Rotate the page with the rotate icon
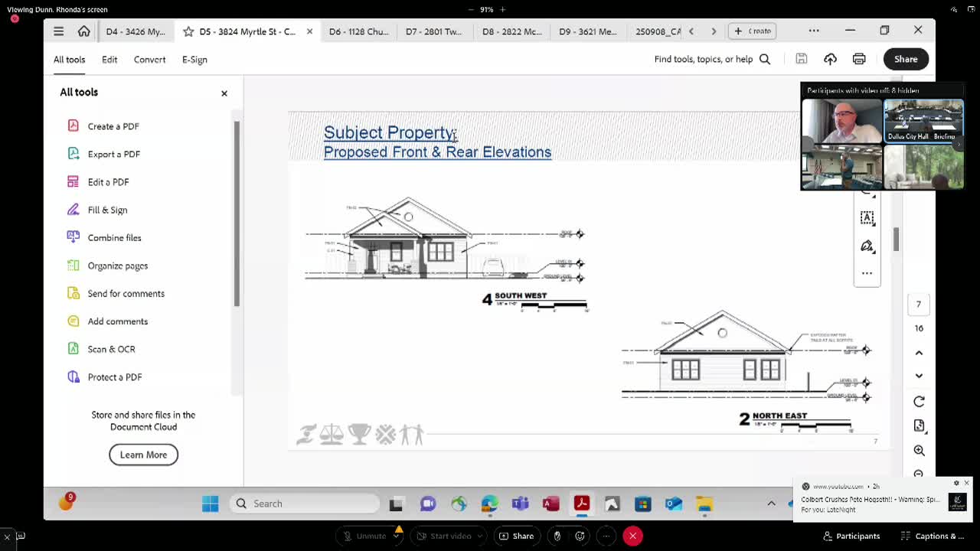This screenshot has height=551, width=980. click(919, 402)
